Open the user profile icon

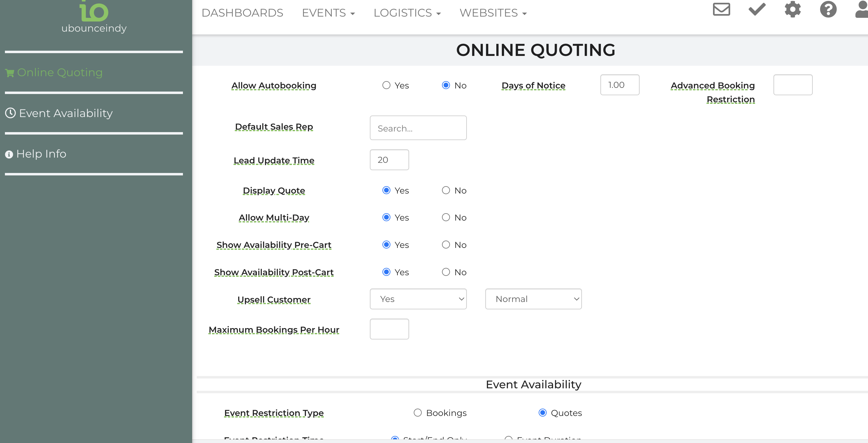[x=862, y=9]
